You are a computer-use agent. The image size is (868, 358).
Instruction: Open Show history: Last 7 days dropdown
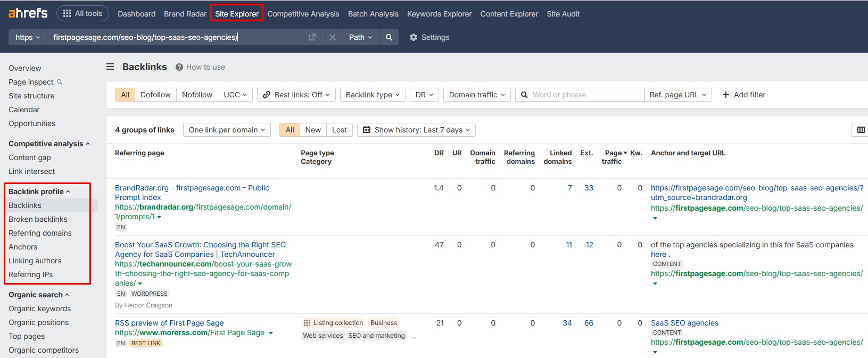tap(416, 130)
